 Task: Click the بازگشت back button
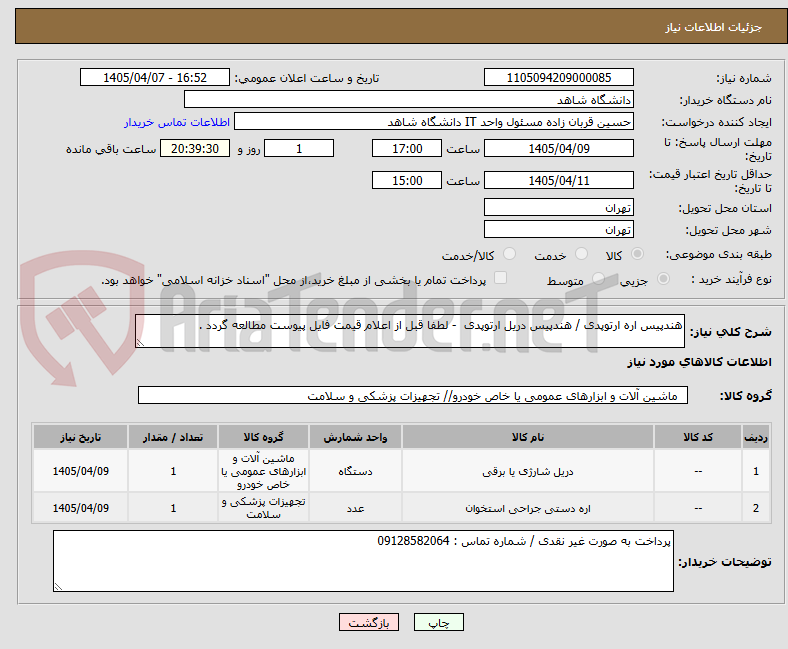369,622
